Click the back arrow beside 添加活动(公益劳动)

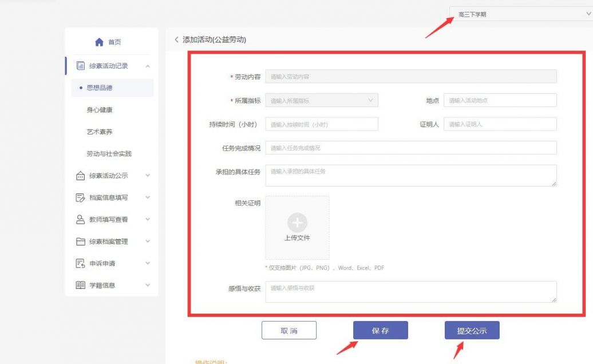click(176, 39)
